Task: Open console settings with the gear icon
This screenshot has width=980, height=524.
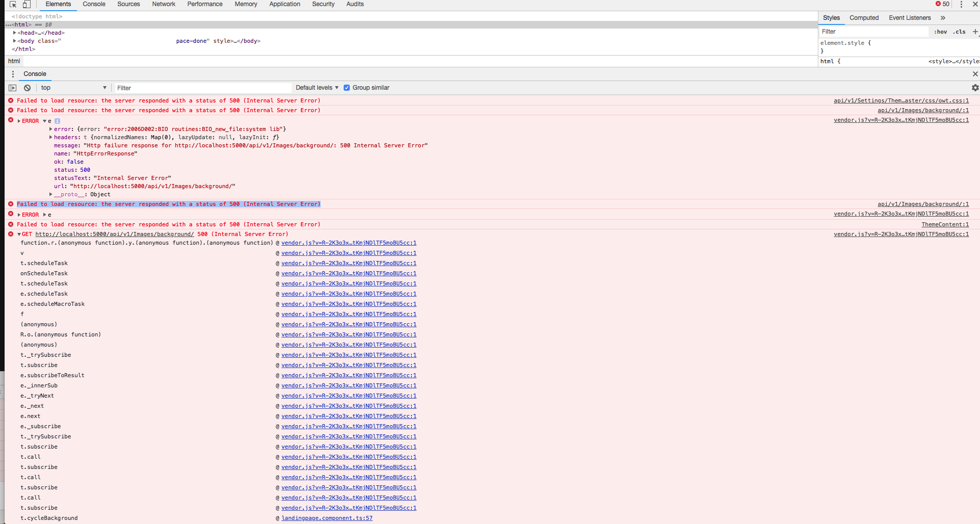Action: click(974, 88)
